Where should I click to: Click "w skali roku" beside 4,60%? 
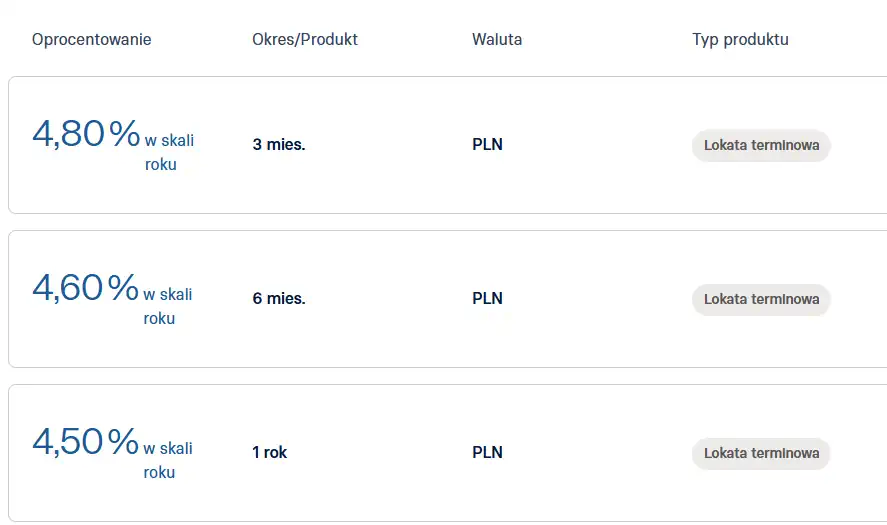[167, 307]
